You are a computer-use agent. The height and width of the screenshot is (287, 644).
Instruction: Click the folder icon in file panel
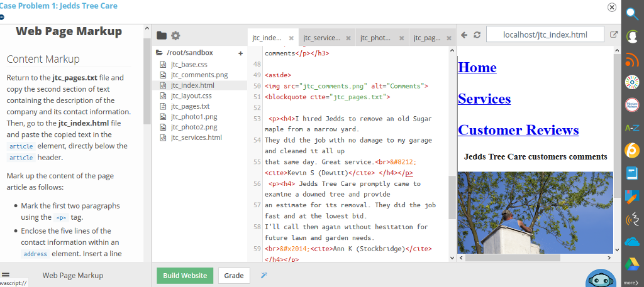pyautogui.click(x=162, y=36)
